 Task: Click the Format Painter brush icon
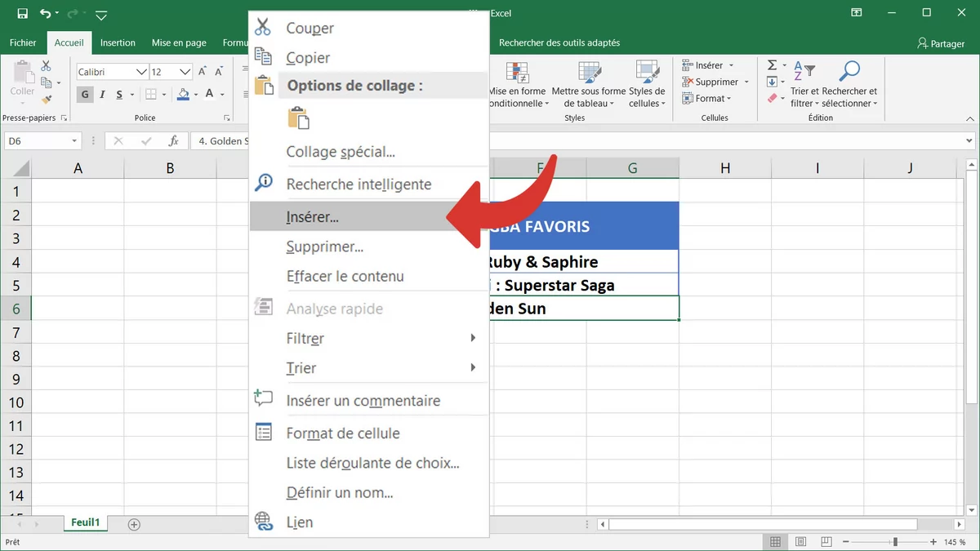[47, 100]
